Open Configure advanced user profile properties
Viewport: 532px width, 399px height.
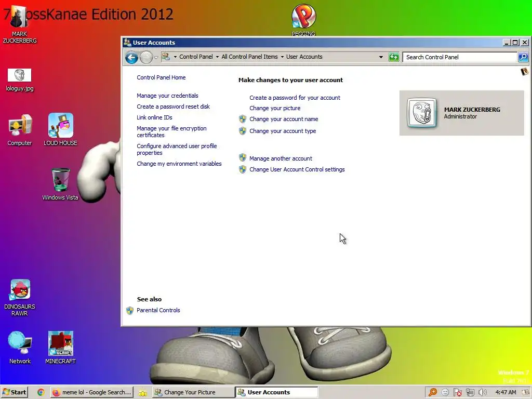pos(177,149)
